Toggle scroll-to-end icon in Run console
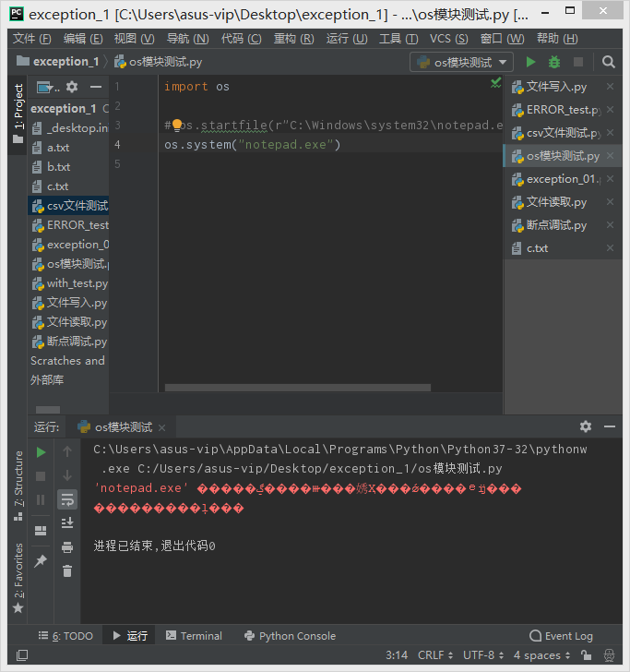This screenshot has width=630, height=672. (x=67, y=522)
